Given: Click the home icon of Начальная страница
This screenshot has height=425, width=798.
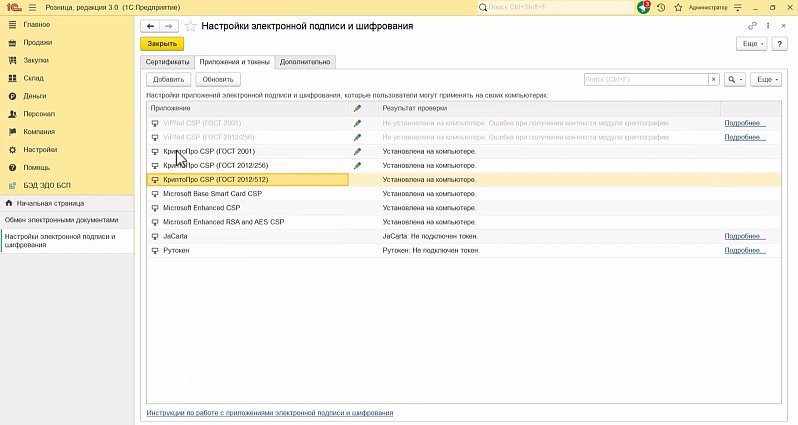Looking at the screenshot, I should pyautogui.click(x=9, y=203).
